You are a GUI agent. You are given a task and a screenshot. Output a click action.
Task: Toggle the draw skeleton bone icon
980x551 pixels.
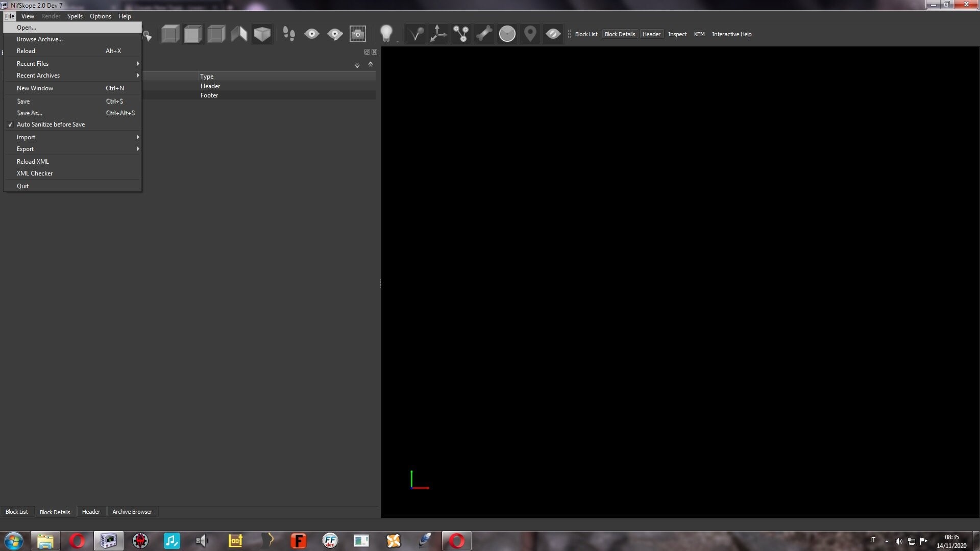point(484,34)
